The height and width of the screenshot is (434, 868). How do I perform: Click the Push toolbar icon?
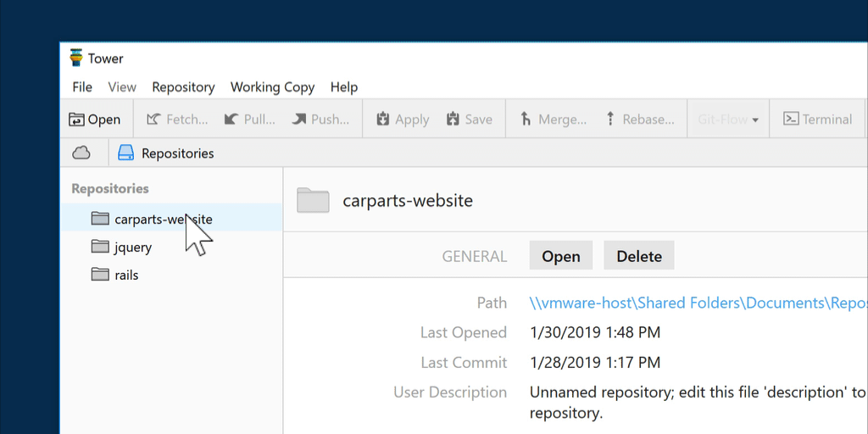click(299, 120)
